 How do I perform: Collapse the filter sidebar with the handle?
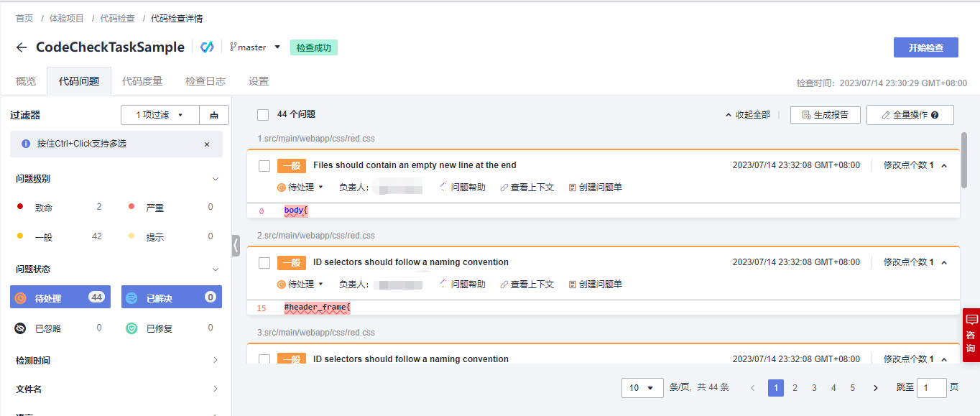click(x=236, y=245)
